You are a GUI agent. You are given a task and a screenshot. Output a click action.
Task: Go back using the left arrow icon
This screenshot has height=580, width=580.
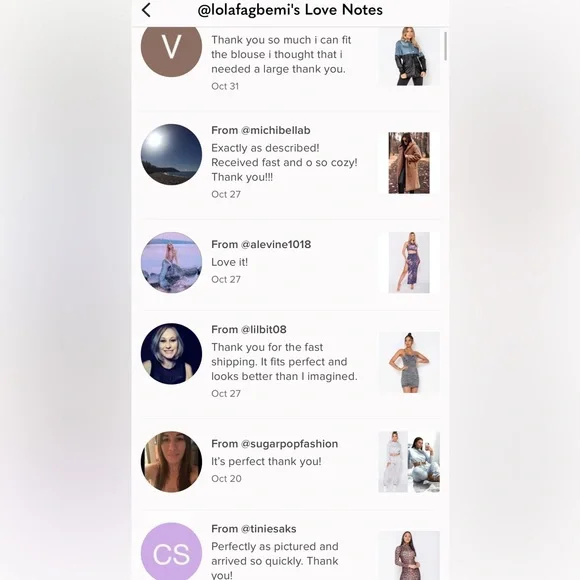tap(146, 10)
